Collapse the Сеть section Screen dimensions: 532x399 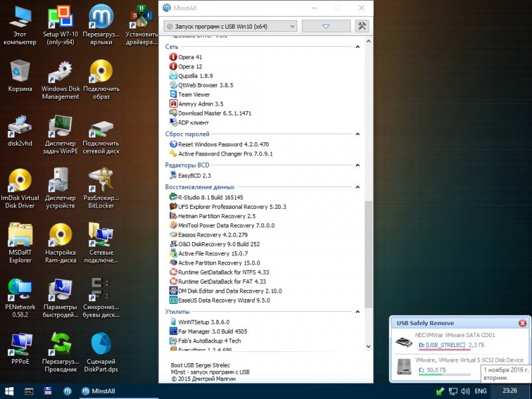(x=358, y=47)
